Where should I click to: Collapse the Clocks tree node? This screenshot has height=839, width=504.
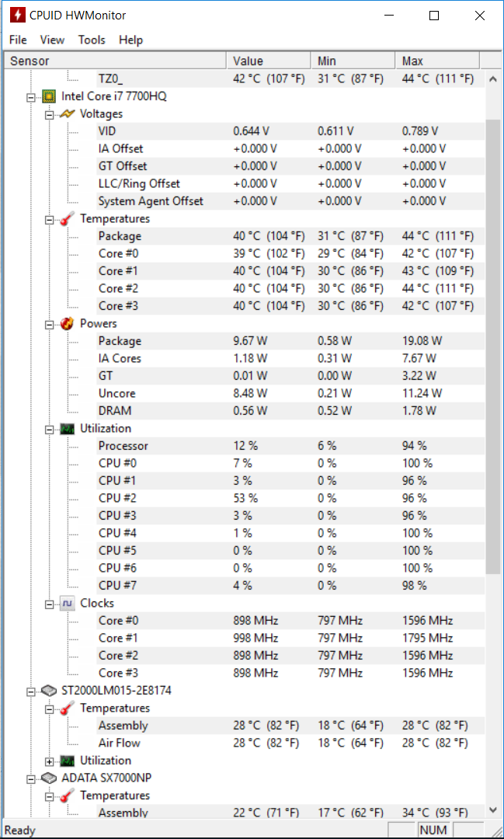49,604
